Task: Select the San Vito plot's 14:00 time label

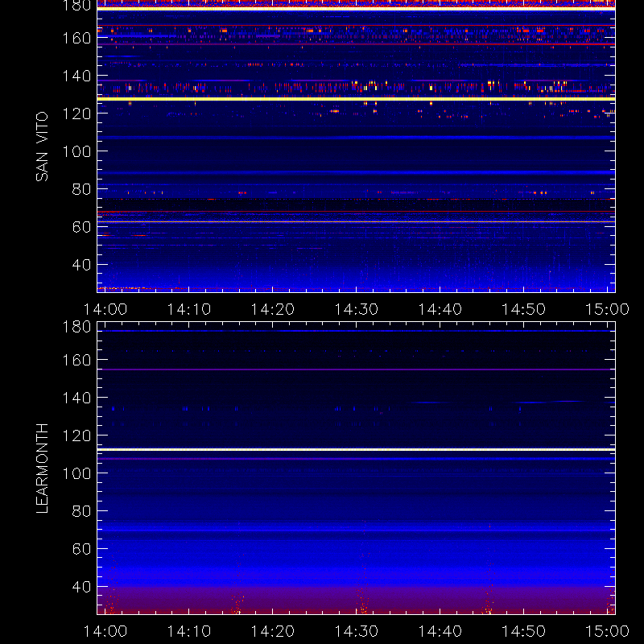Action: [x=105, y=309]
